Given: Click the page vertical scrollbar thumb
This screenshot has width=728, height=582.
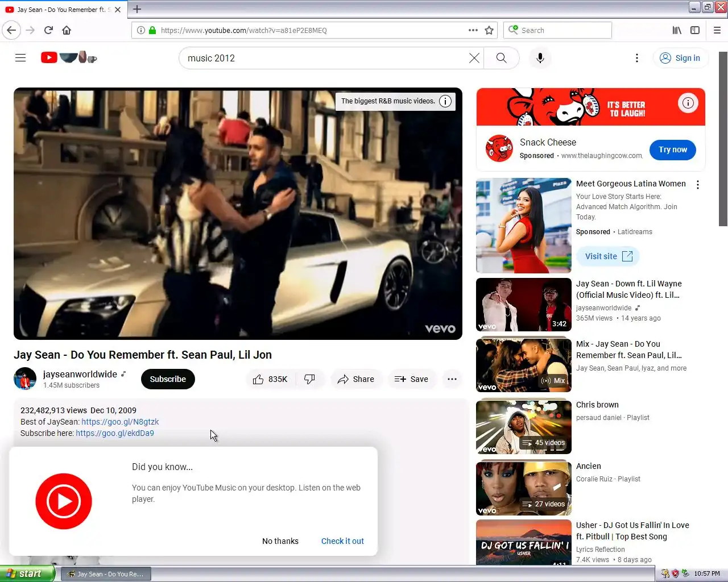Looking at the screenshot, I should (x=723, y=139).
